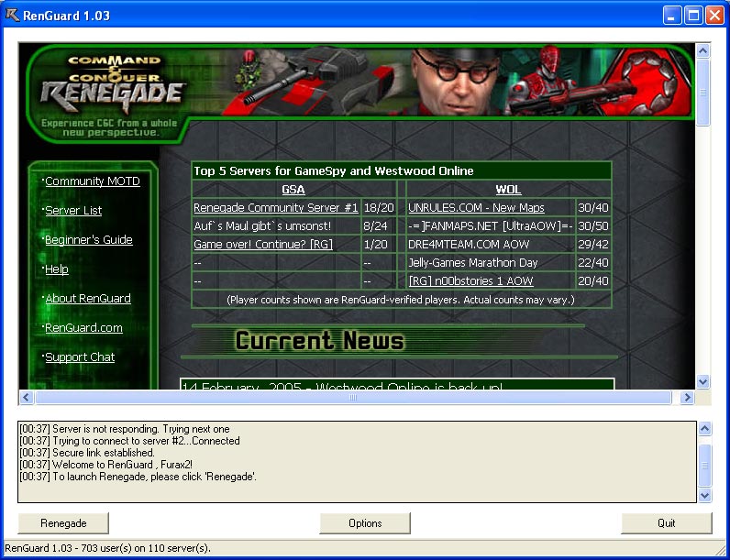The height and width of the screenshot is (560, 730).
Task: Click the 'Top 5 Servers' table title
Action: (333, 170)
